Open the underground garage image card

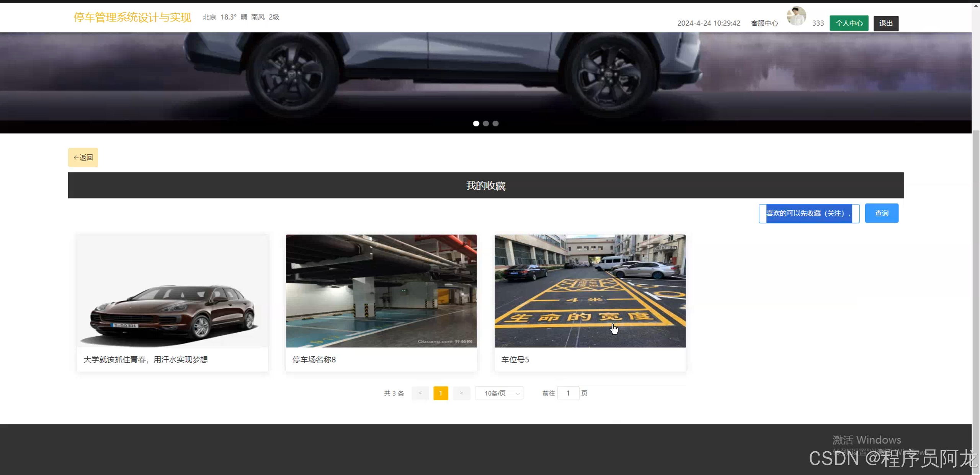coord(381,291)
